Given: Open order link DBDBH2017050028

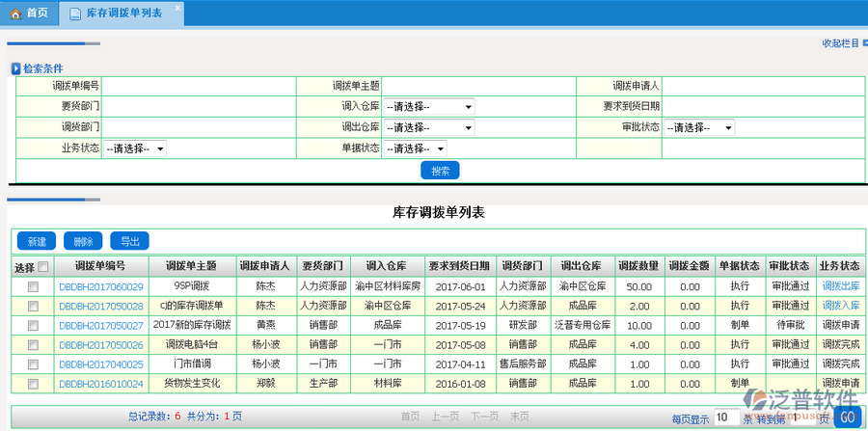Looking at the screenshot, I should [101, 306].
